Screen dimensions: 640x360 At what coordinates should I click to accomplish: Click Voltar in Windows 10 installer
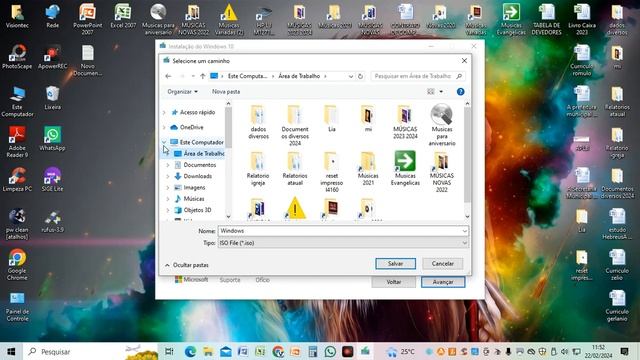[x=393, y=282]
